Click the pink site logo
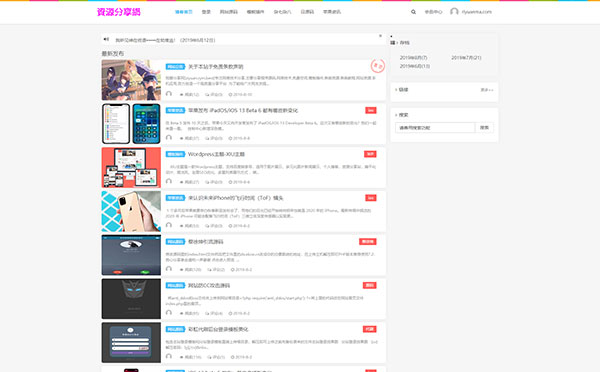Image resolution: width=600 pixels, height=372 pixels. click(119, 12)
